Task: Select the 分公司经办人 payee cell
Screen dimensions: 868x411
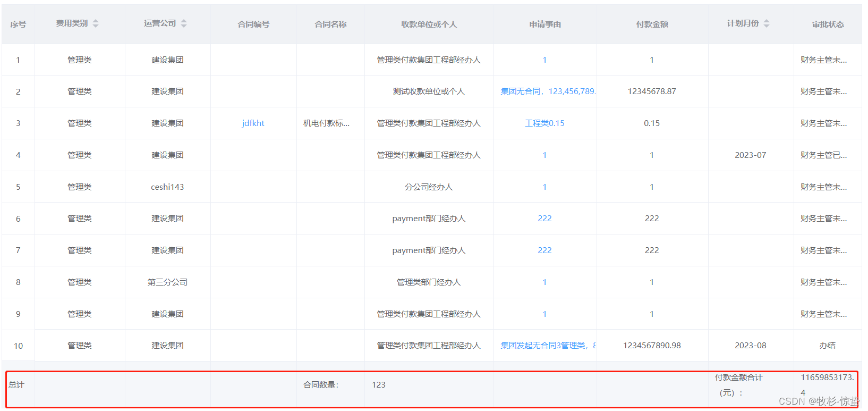Action: (429, 187)
